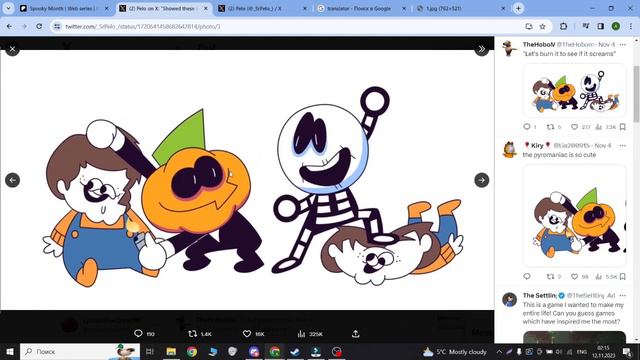Open The Settlin profile avatar
Screen dimensions: 640x360
tap(509, 299)
